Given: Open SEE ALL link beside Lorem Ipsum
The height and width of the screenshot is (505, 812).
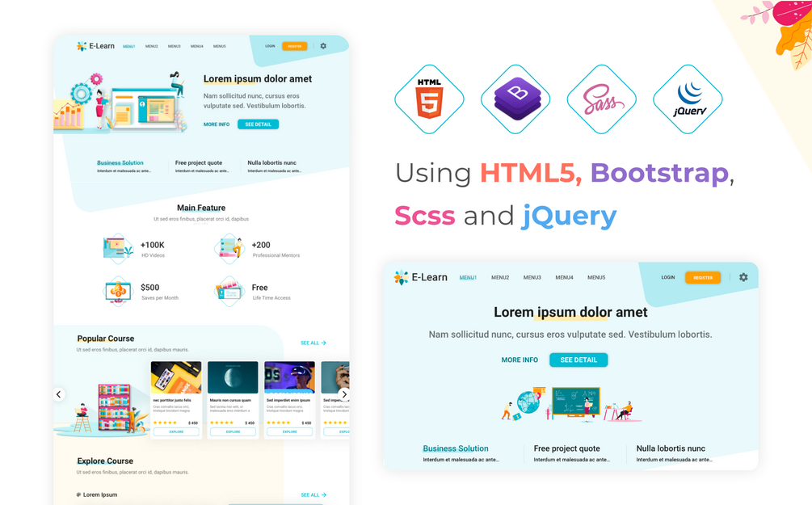Looking at the screenshot, I should click(x=313, y=495).
